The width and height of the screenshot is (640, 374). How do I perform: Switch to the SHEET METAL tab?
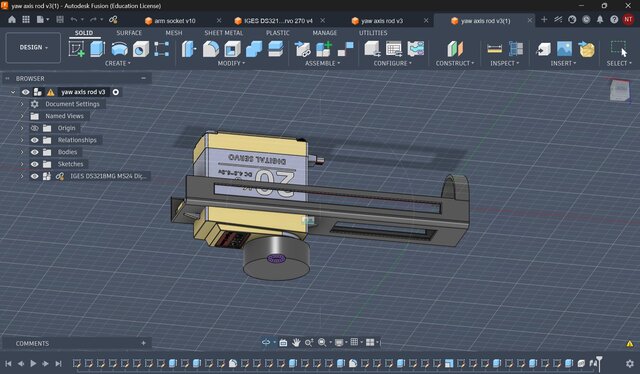(x=224, y=33)
